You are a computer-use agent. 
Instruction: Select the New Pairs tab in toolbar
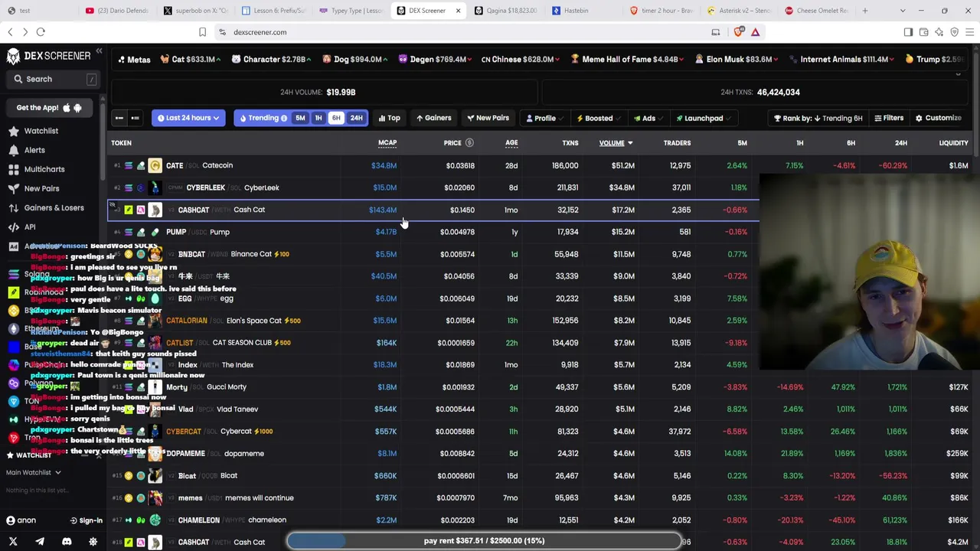(488, 118)
